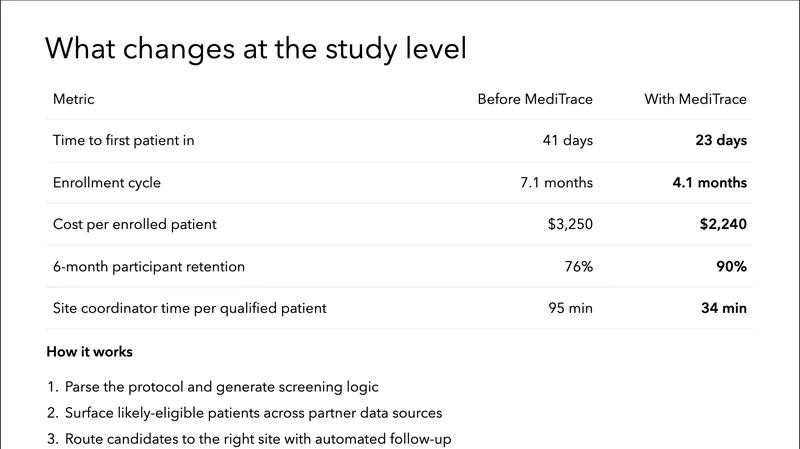Select the "Site coordinator time per qualified patient" label
This screenshot has height=449, width=800.
[x=189, y=309]
